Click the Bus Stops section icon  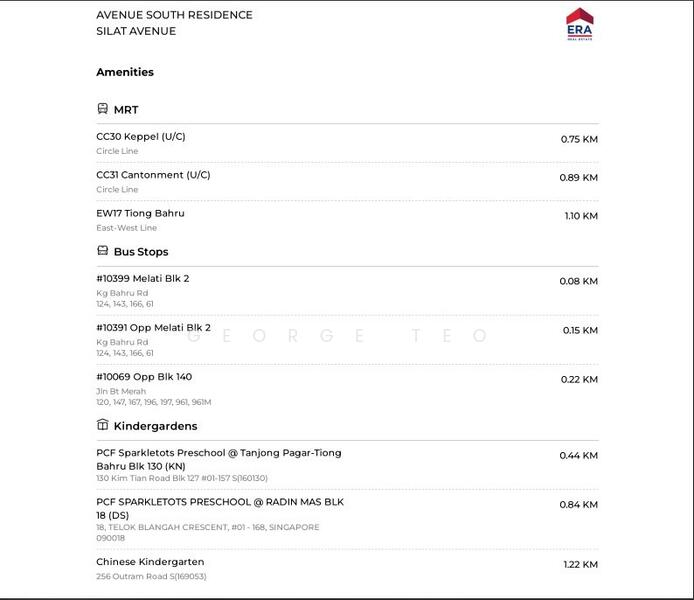click(x=102, y=251)
